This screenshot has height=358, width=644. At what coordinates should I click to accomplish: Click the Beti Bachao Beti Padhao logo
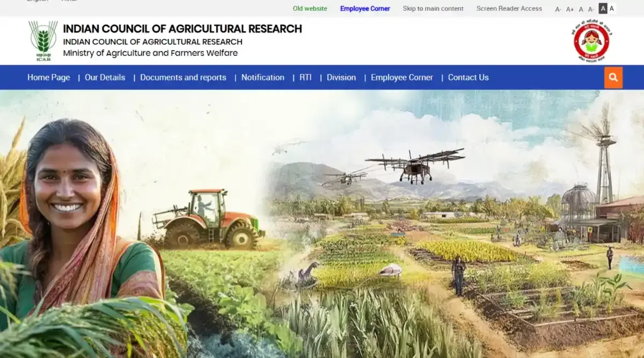(591, 41)
